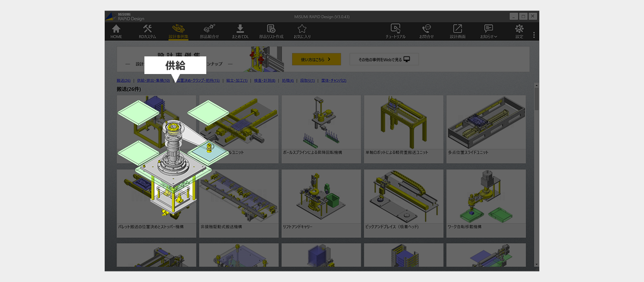The height and width of the screenshot is (282, 644).
Task: Click その他の事例をWebで見る button
Action: pos(384,59)
